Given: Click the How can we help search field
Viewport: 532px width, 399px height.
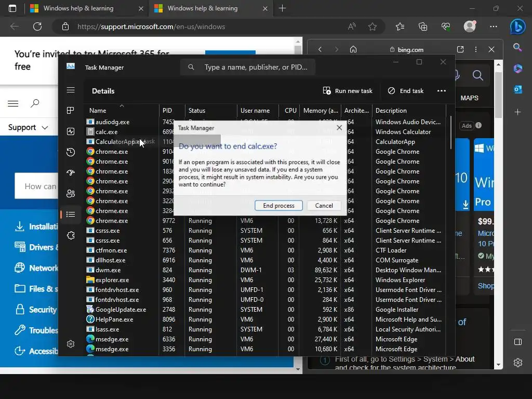Looking at the screenshot, I should click(x=37, y=186).
